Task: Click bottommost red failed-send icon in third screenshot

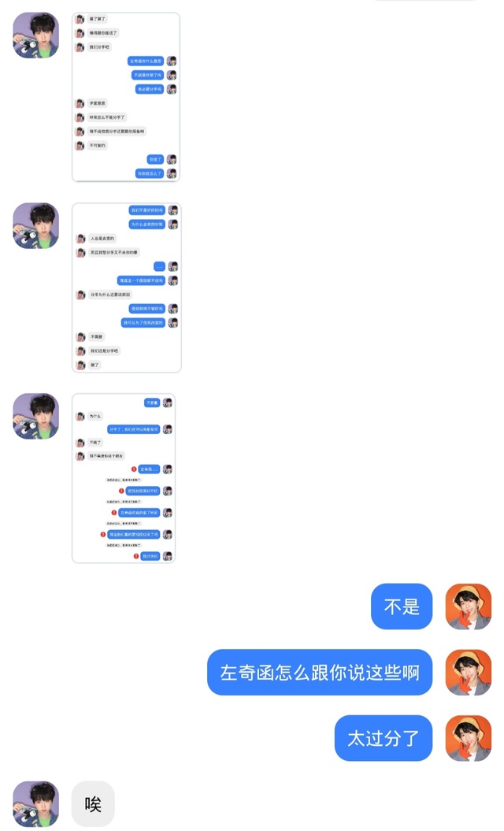Action: pos(136,556)
